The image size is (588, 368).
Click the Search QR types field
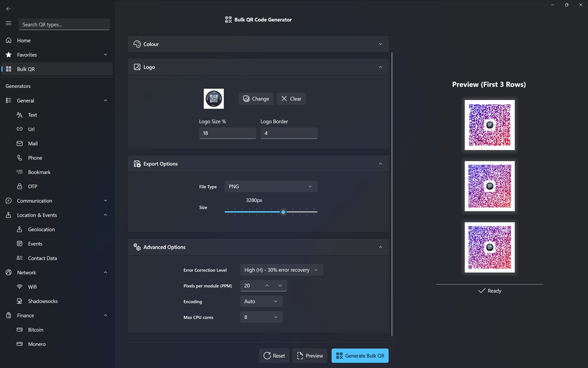click(64, 24)
